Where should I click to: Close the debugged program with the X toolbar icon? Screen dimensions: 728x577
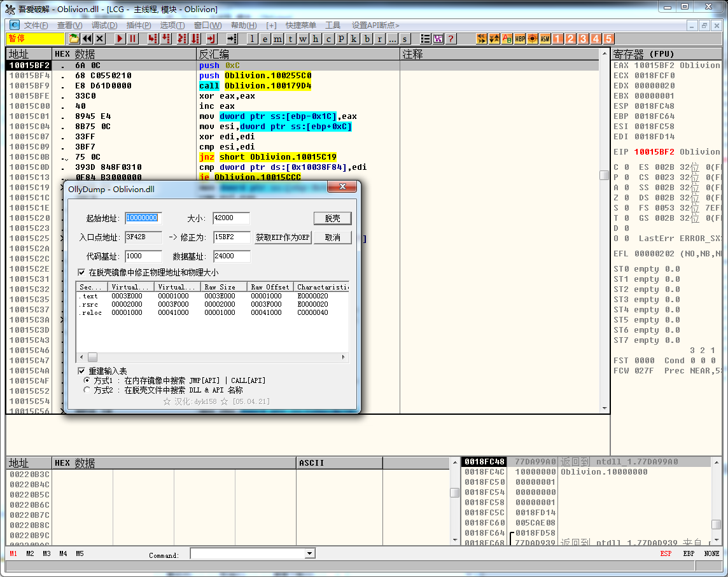(100, 39)
